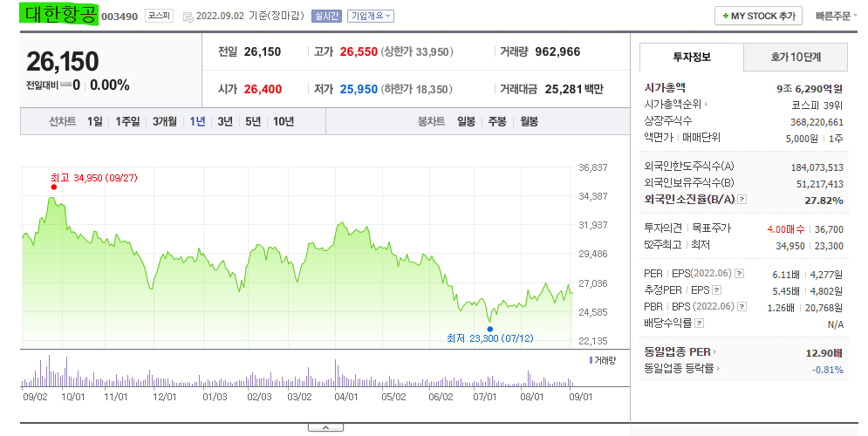The width and height of the screenshot is (868, 436).
Task: Click 코스피 39위 rank value
Action: (817, 106)
